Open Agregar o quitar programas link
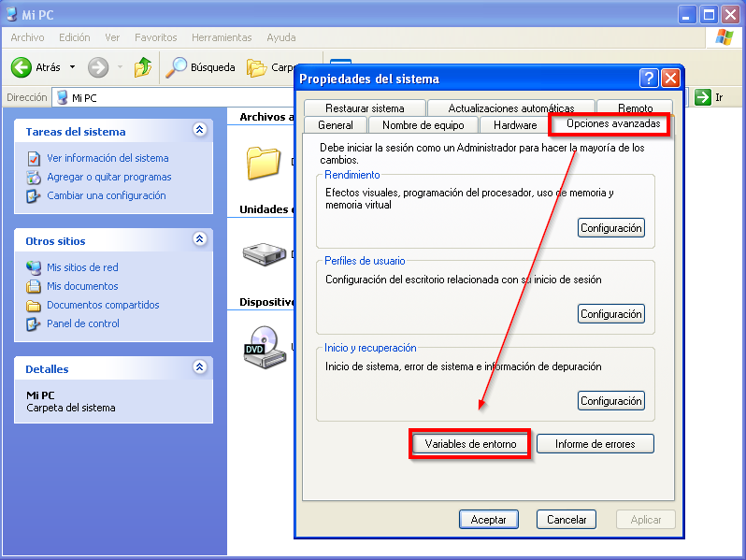 [x=108, y=177]
